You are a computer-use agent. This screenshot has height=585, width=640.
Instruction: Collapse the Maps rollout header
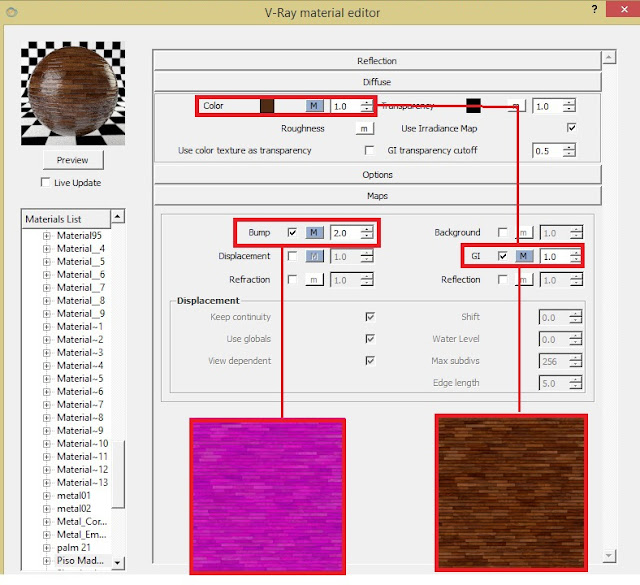point(377,196)
